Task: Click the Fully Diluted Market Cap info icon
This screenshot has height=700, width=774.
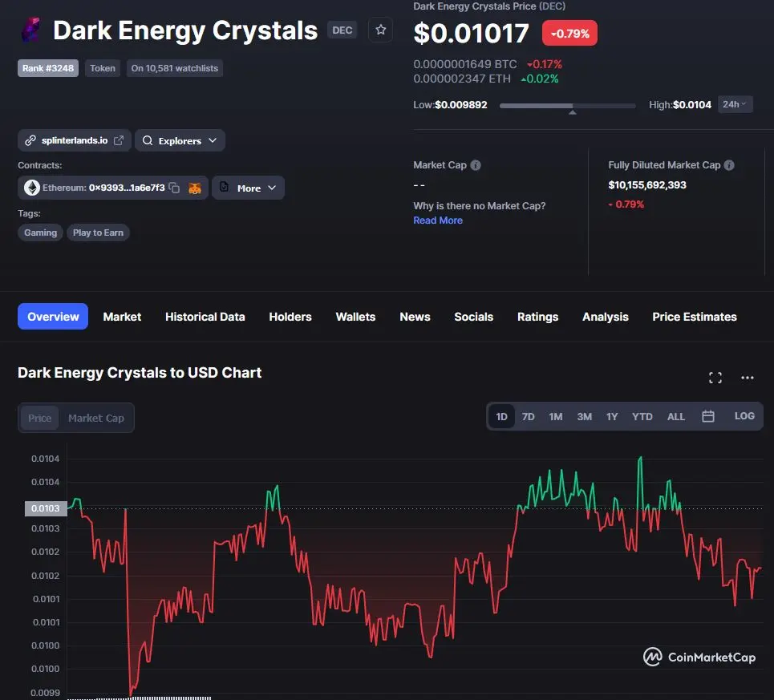Action: tap(729, 165)
